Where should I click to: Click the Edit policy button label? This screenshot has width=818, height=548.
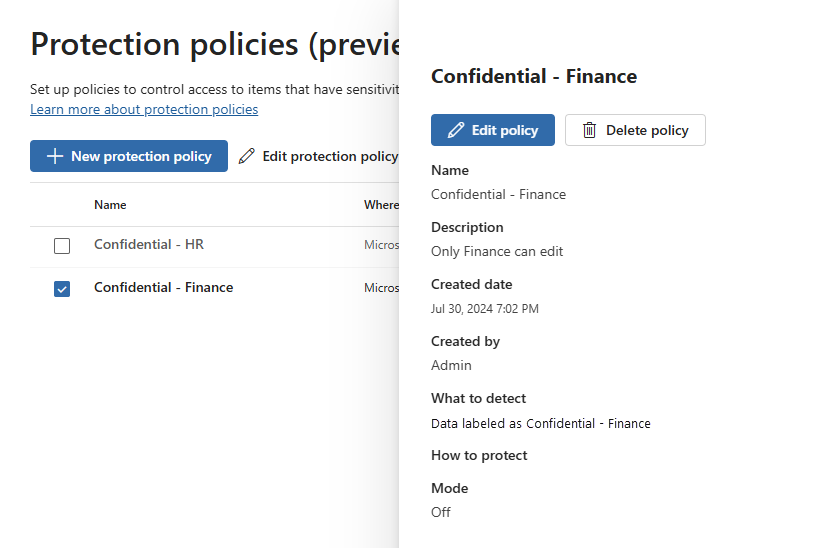pyautogui.click(x=505, y=130)
